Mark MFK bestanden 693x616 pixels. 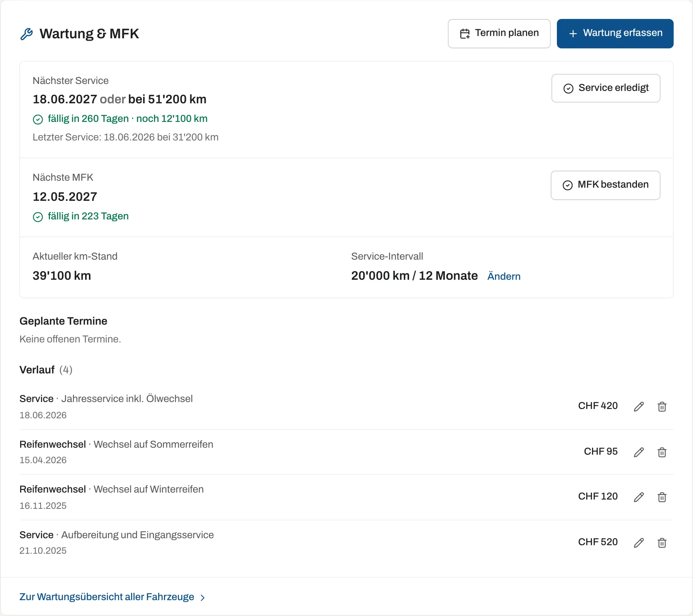point(605,185)
